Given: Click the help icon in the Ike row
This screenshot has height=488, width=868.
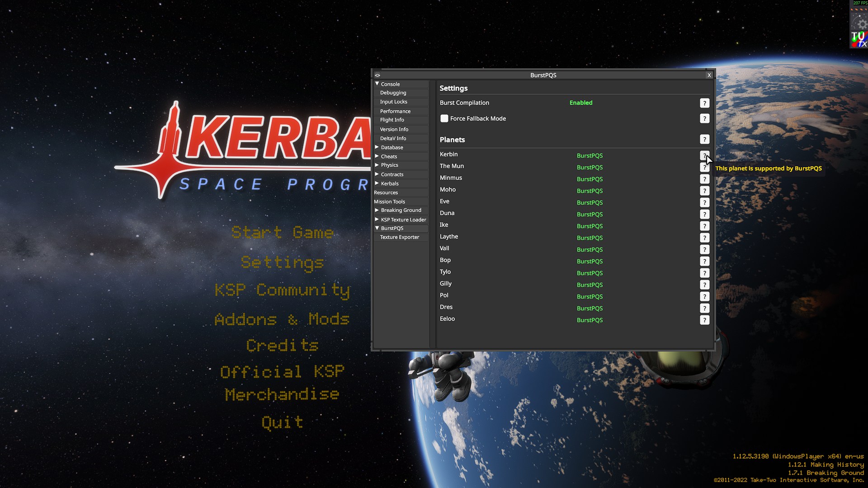Looking at the screenshot, I should 704,226.
